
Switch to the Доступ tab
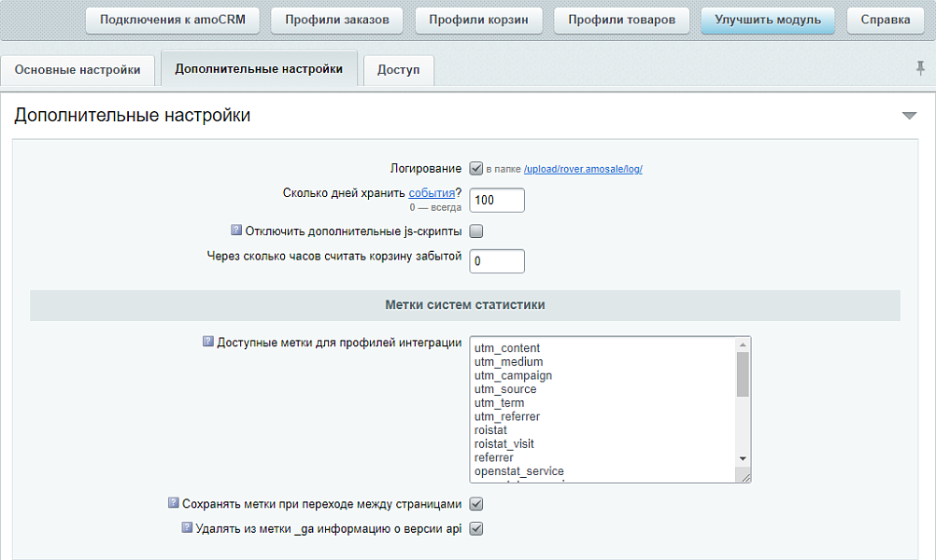(398, 69)
